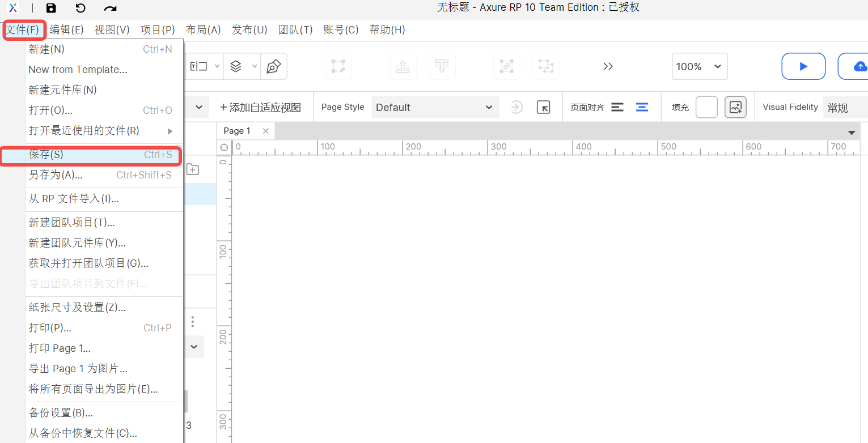Open the 100% zoom level dropdown
868x443 pixels.
[700, 66]
